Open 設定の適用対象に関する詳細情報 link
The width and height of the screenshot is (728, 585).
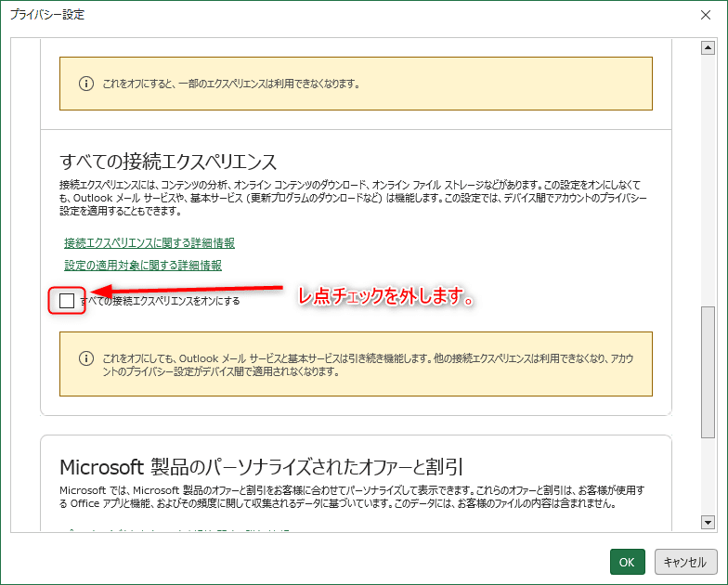tap(143, 266)
